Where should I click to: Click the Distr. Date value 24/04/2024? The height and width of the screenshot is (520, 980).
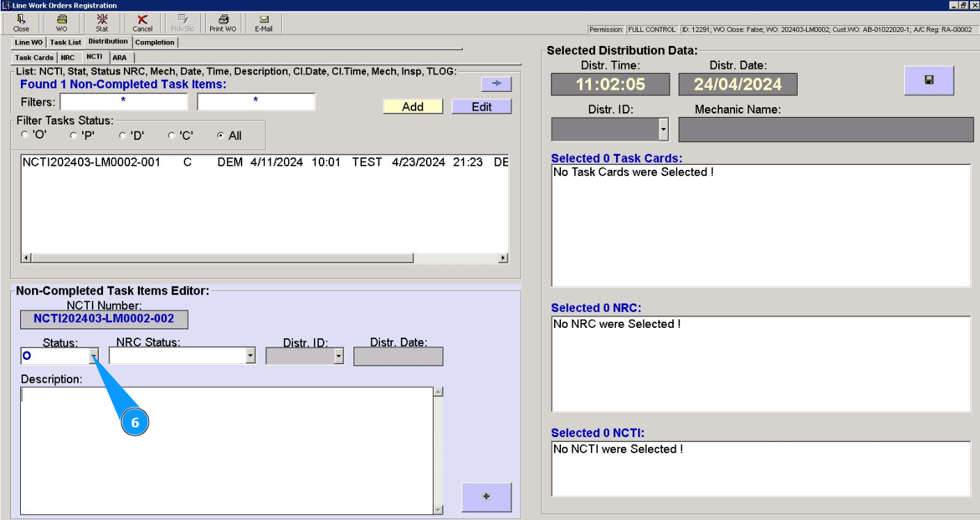point(738,84)
